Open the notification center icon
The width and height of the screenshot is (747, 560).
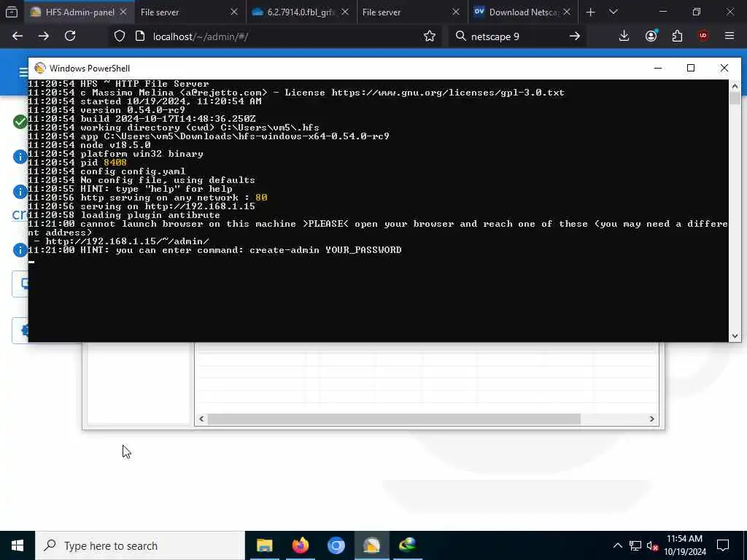tap(723, 545)
